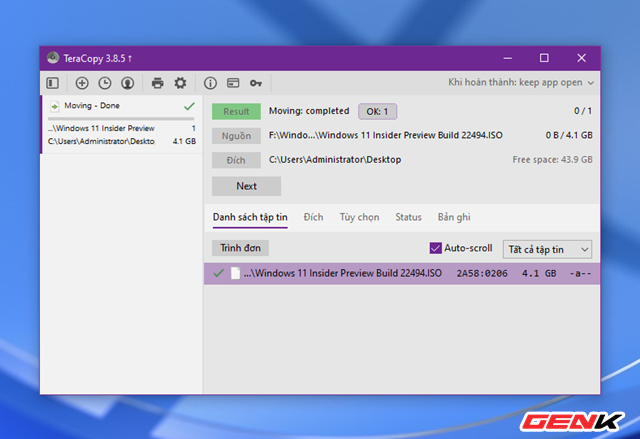
Task: Click the '0 / 1' counter text
Action: [x=583, y=111]
